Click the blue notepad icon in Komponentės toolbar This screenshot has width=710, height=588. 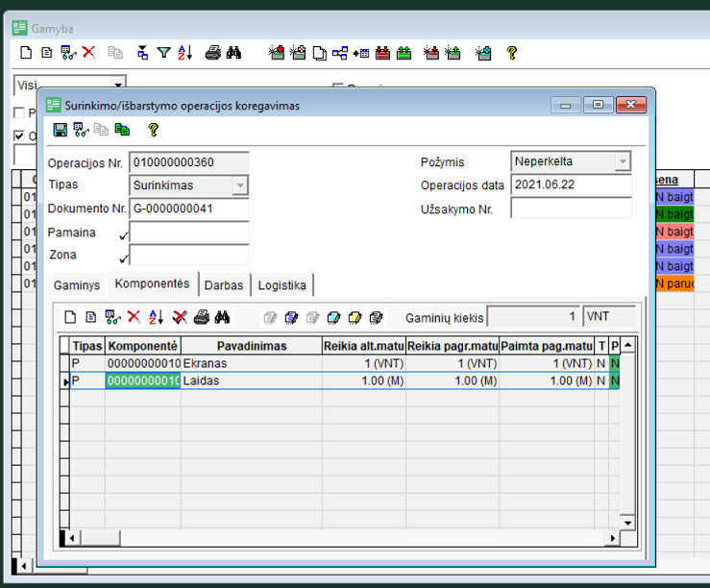click(291, 318)
